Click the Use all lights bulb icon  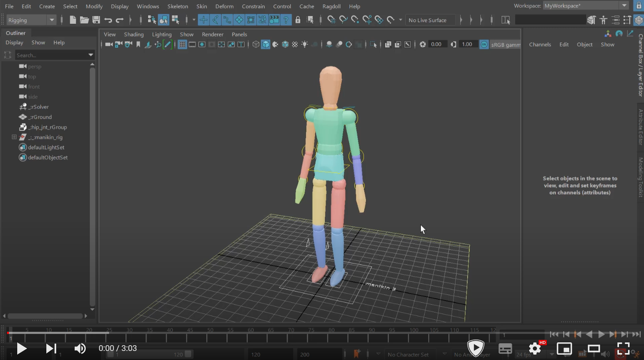point(305,44)
